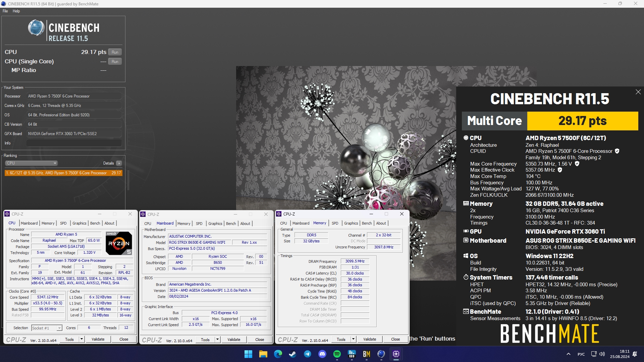644x362 pixels.
Task: Click CPU-Z title icon of Memory window
Action: click(279, 214)
